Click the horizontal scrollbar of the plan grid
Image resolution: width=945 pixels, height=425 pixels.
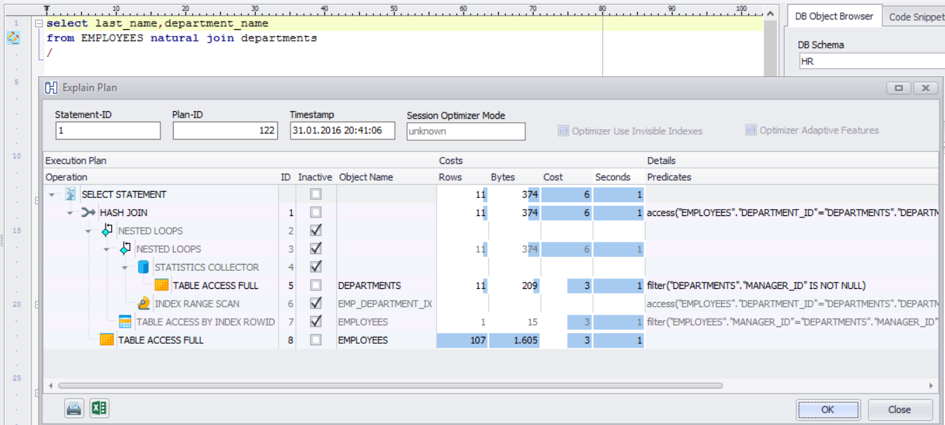pyautogui.click(x=400, y=384)
